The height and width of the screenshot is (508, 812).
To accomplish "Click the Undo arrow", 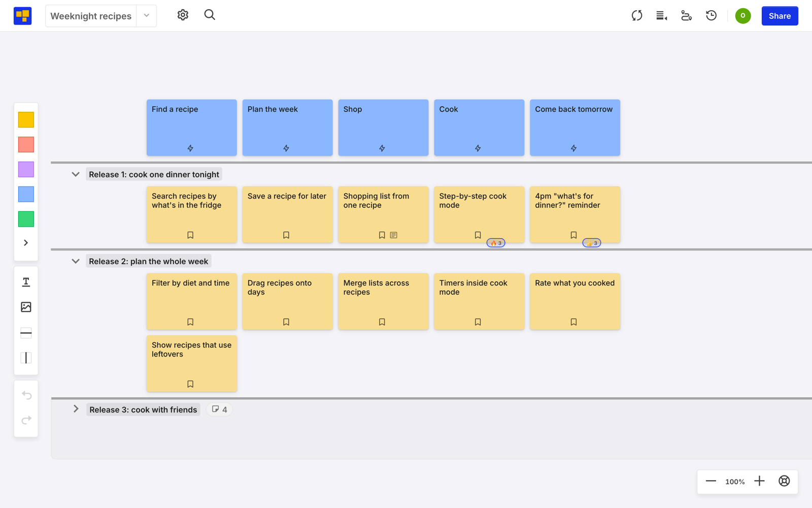I will click(26, 395).
